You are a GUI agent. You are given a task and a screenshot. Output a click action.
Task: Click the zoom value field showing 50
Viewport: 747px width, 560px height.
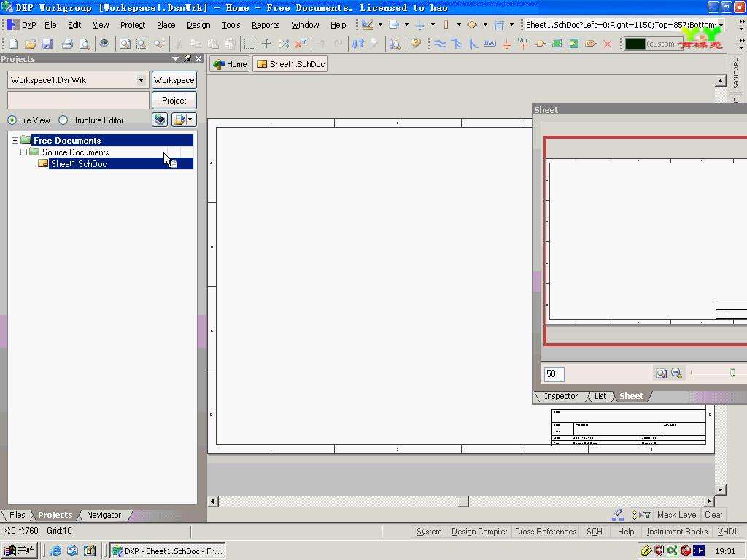coord(554,374)
